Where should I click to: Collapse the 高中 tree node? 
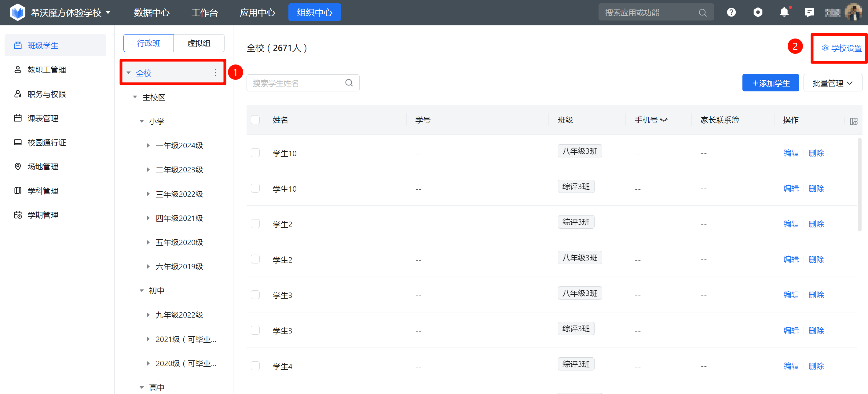[x=142, y=388]
